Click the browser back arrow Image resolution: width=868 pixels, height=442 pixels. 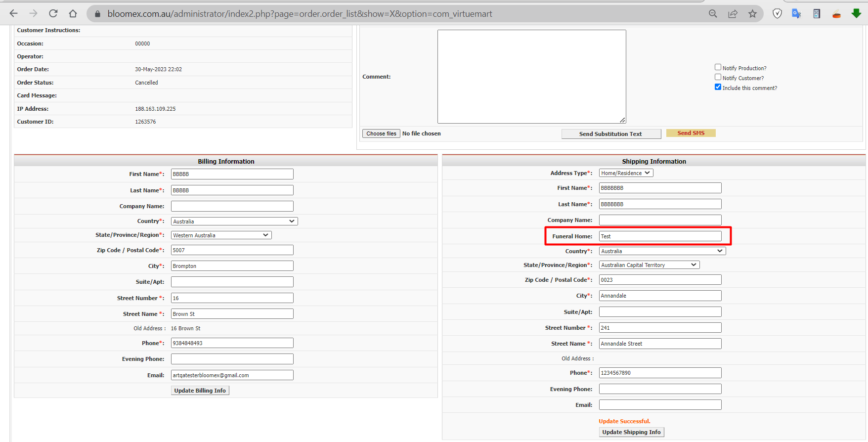tap(14, 13)
